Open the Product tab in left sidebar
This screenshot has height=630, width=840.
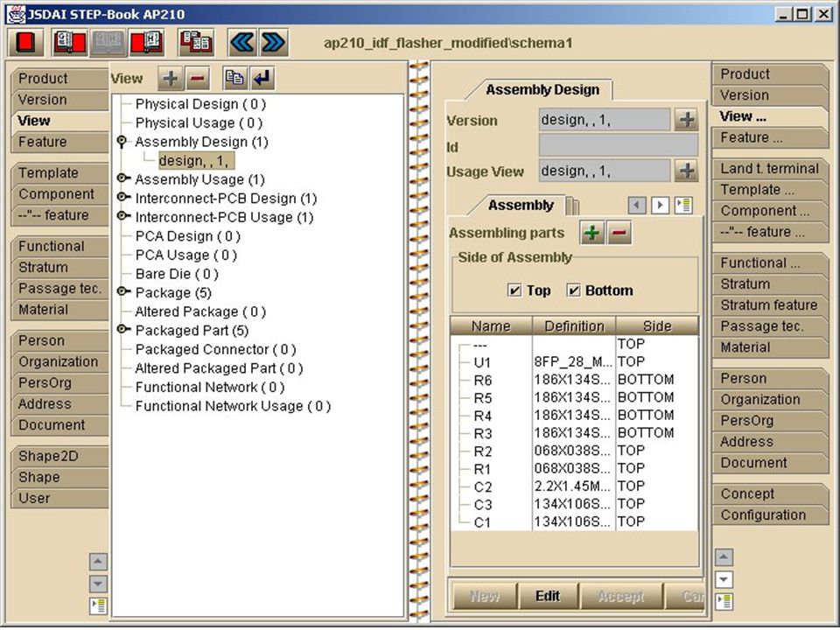(59, 79)
